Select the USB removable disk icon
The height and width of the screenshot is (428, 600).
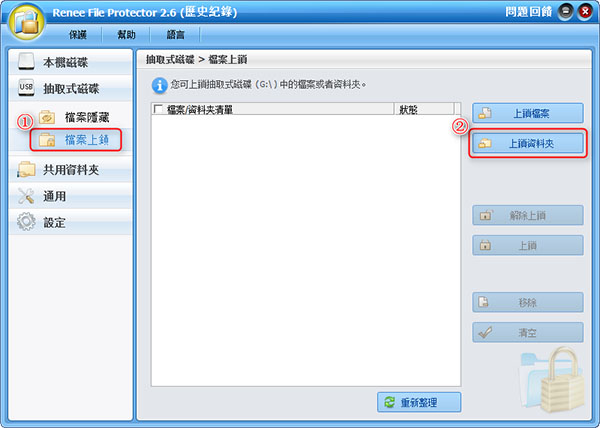pyautogui.click(x=26, y=88)
